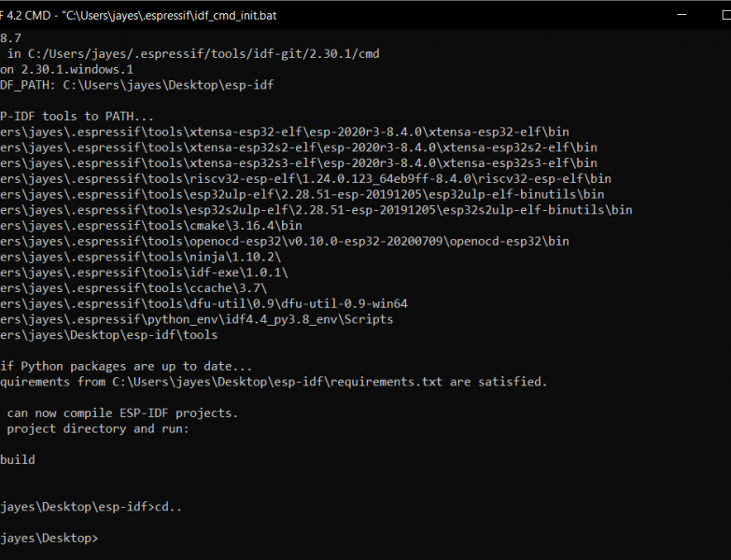Click the idf_cmd_init.bat window title text

[139, 15]
